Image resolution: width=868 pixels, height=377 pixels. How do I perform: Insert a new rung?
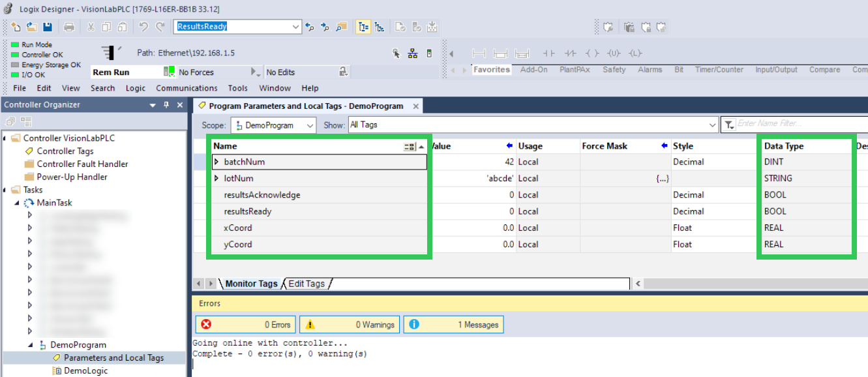point(480,53)
